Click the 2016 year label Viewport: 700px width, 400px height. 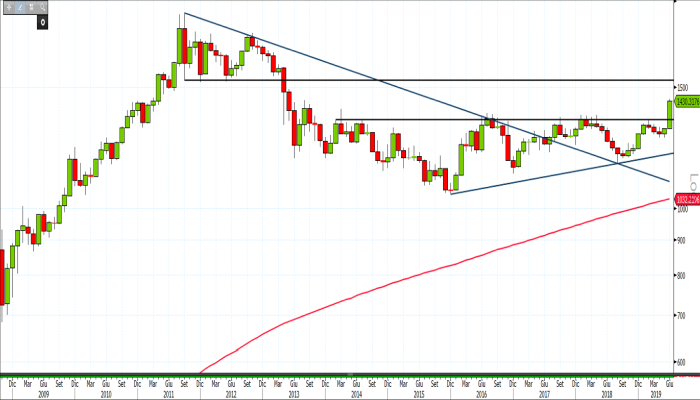[481, 395]
